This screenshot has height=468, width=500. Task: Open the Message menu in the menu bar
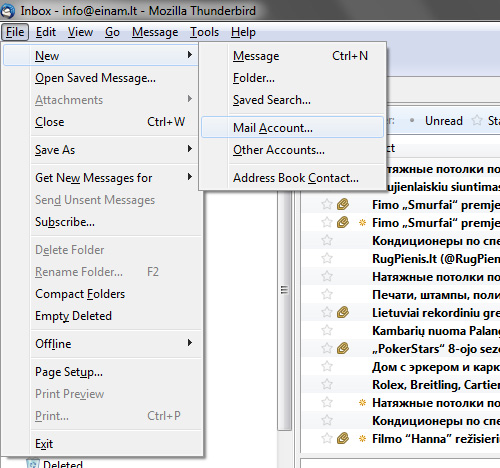[155, 32]
